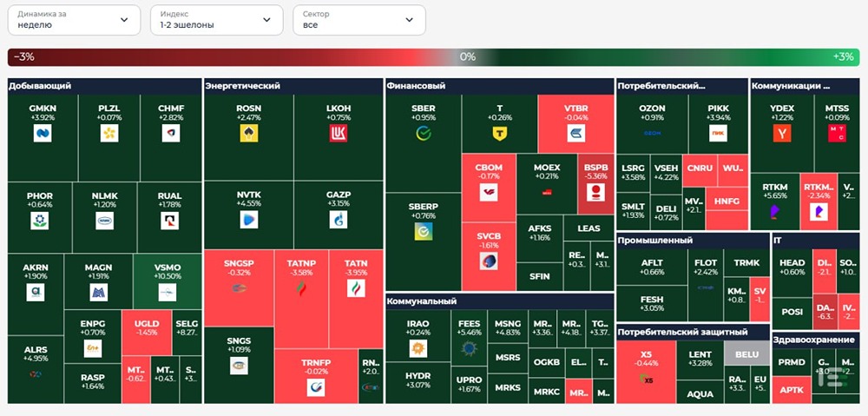Click the LENT +3.28% tile
The width and height of the screenshot is (868, 416).
click(x=700, y=360)
